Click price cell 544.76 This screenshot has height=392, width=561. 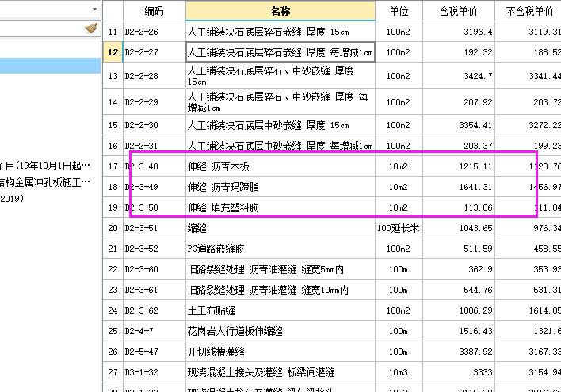point(458,290)
